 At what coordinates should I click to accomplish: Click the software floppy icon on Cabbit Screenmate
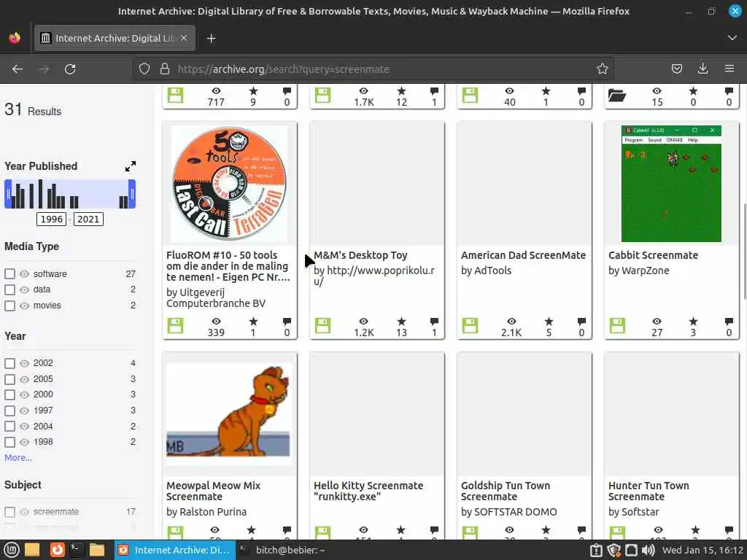(617, 326)
